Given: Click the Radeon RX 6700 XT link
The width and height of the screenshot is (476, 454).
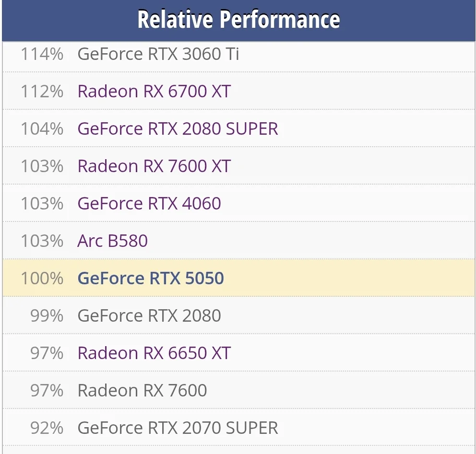Looking at the screenshot, I should coord(154,91).
